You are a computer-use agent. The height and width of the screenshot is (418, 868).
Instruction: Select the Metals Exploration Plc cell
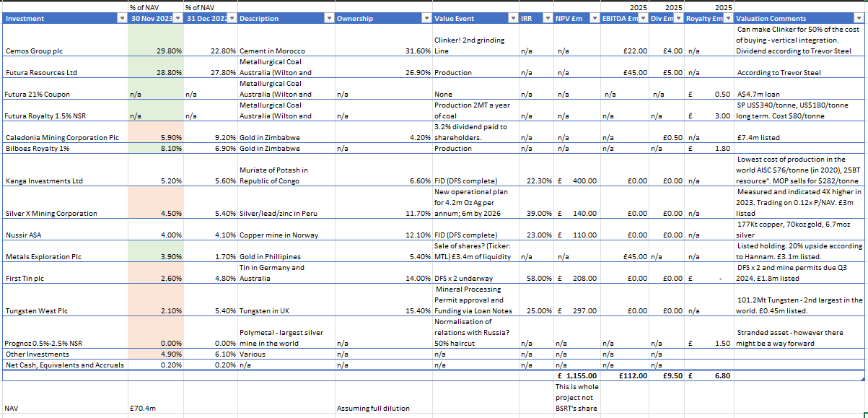[x=65, y=251]
